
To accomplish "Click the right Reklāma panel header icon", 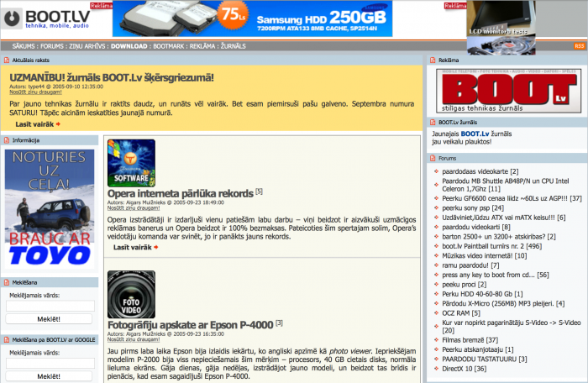I will 433,60.
